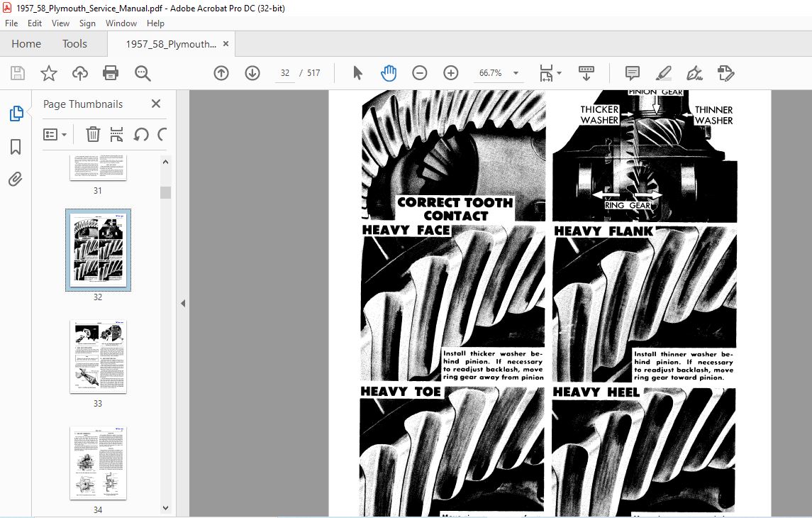Select page 33 thumbnail
Viewport: 812px width, 518px height.
point(98,356)
